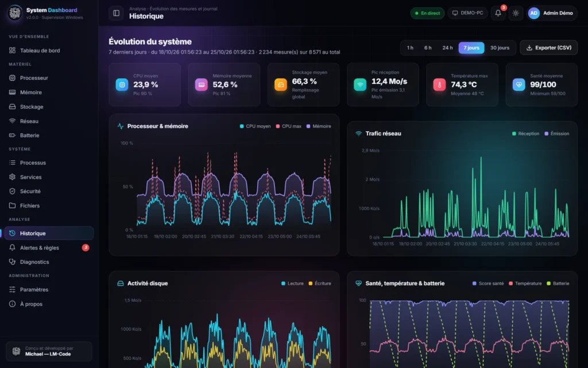This screenshot has height=368, width=588.
Task: Open Alertes & règles page
Action: (x=49, y=247)
